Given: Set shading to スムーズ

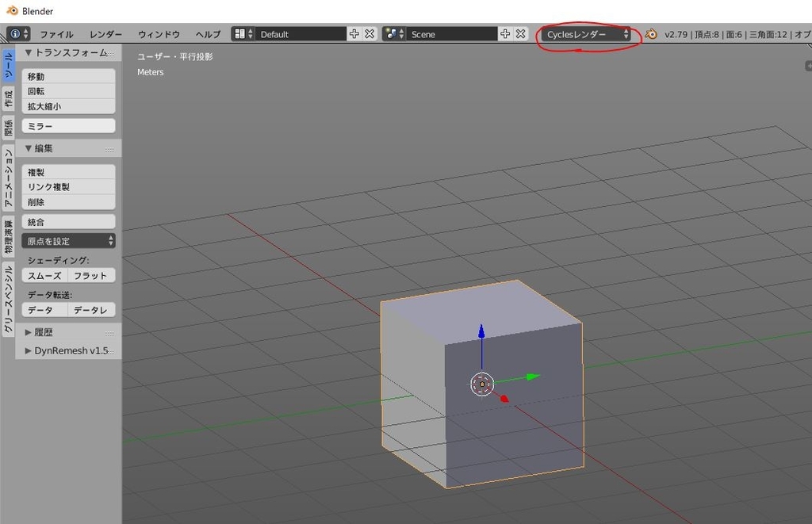Looking at the screenshot, I should [45, 275].
